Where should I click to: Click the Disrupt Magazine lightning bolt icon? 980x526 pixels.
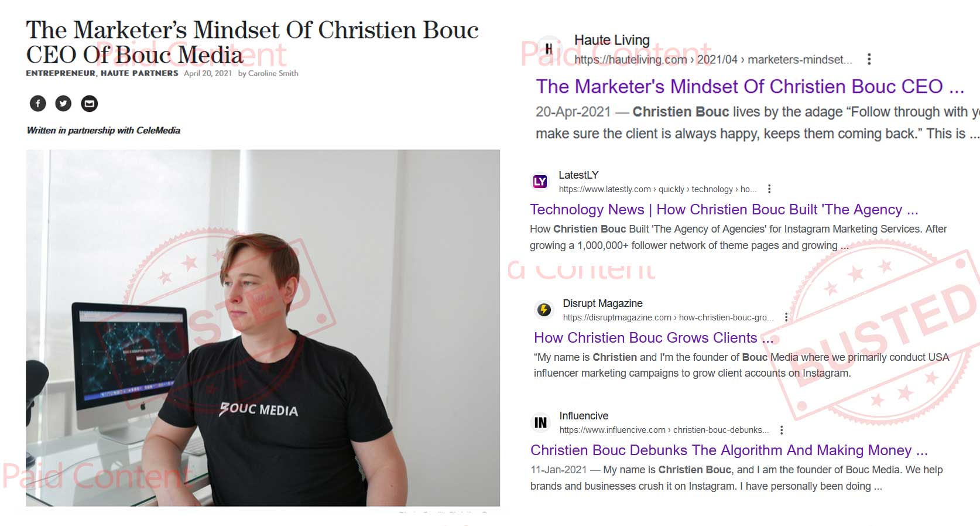[544, 310]
